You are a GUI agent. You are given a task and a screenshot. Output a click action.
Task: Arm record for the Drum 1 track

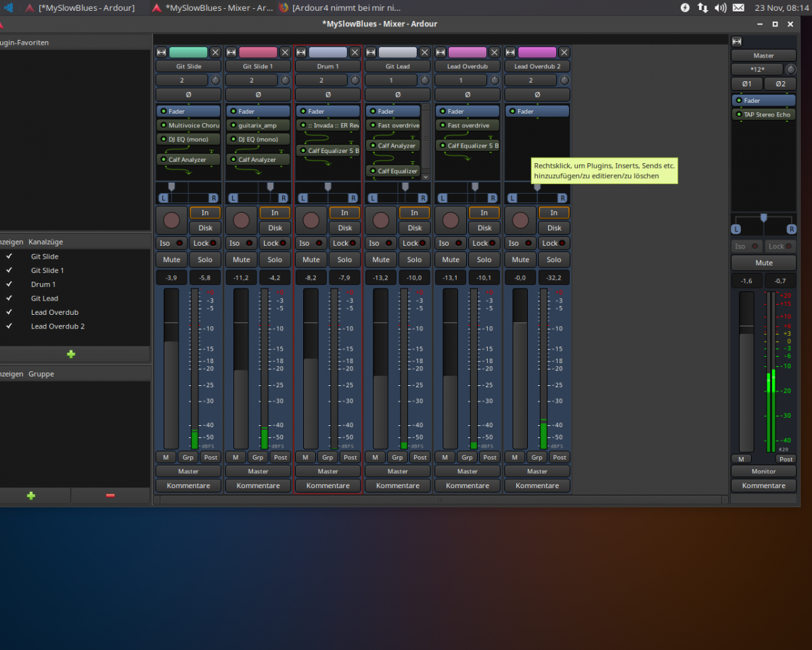click(311, 220)
